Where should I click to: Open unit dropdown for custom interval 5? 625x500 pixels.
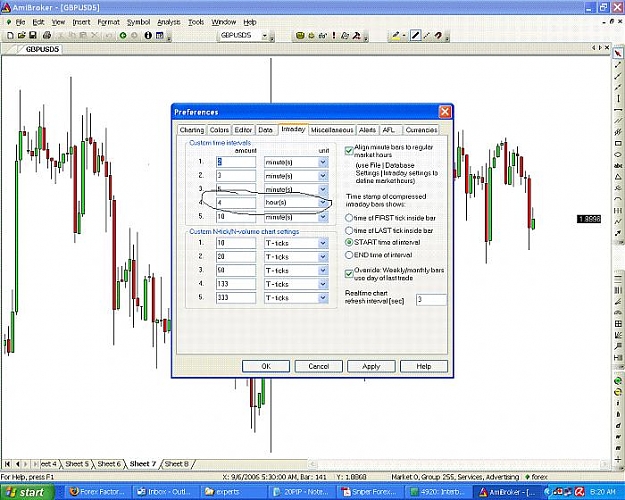(x=323, y=217)
